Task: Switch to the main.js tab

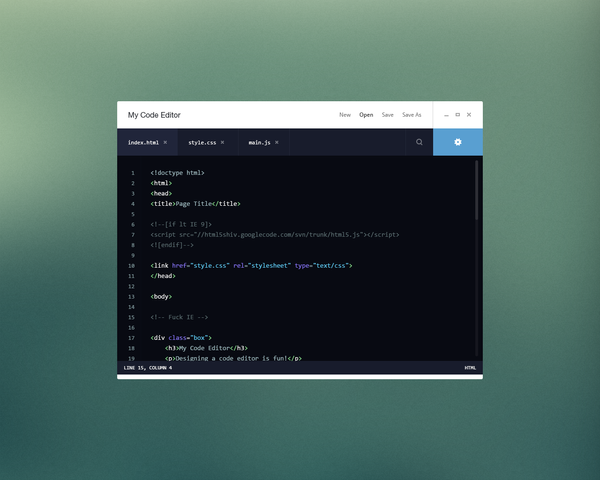Action: (264, 142)
